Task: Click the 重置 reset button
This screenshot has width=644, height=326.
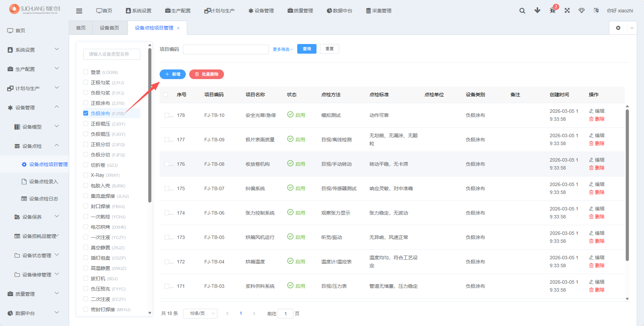Action: (x=330, y=49)
